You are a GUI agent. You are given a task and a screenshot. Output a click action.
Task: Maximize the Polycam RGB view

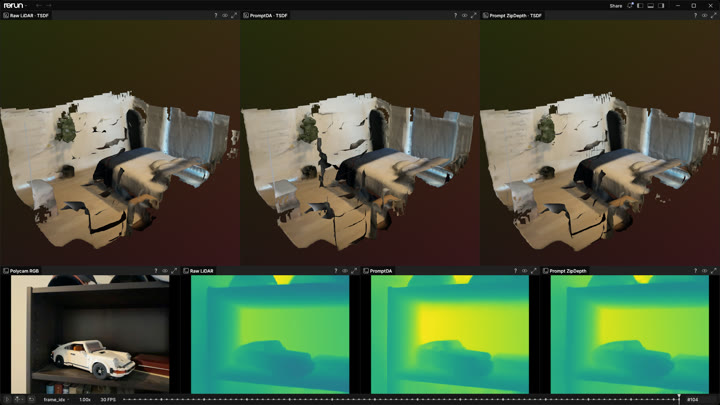pyautogui.click(x=174, y=271)
